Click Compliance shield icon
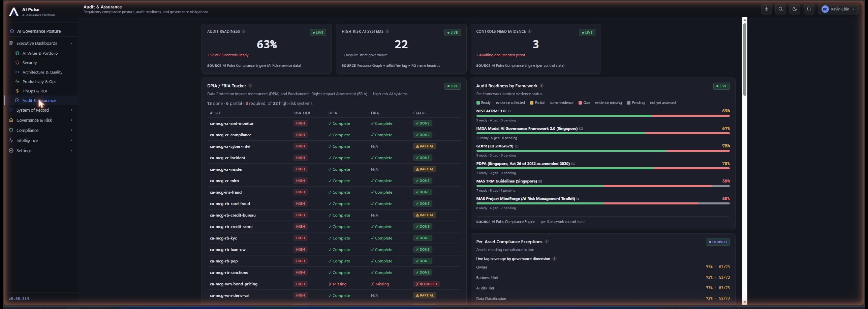 click(11, 130)
